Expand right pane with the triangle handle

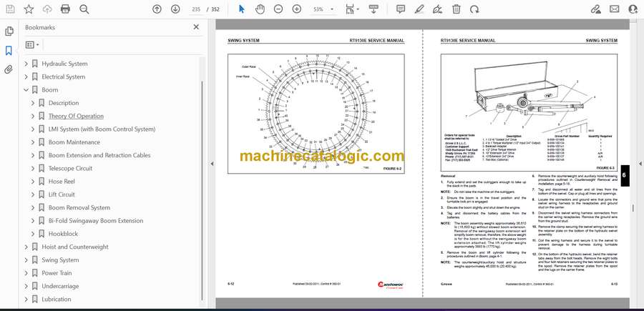click(640, 164)
